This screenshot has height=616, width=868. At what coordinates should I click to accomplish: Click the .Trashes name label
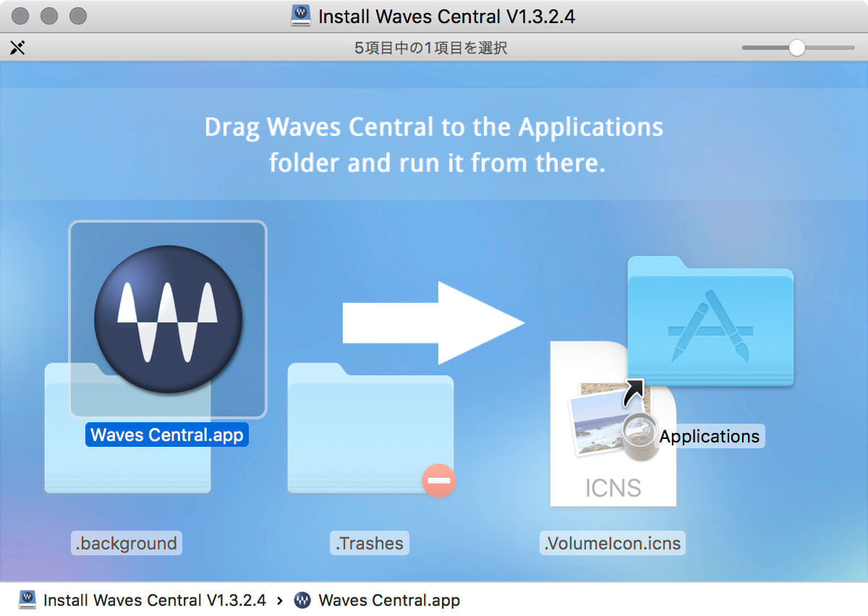point(370,543)
